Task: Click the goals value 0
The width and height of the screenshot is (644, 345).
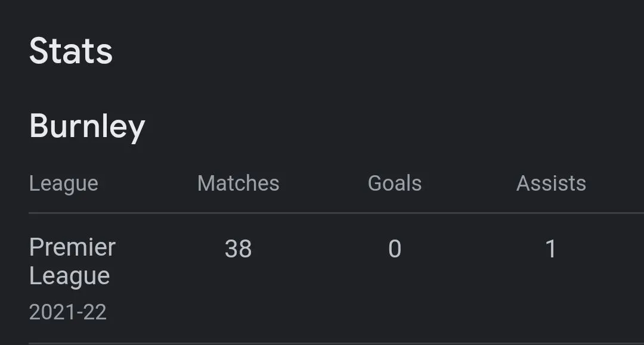Action: [x=395, y=248]
